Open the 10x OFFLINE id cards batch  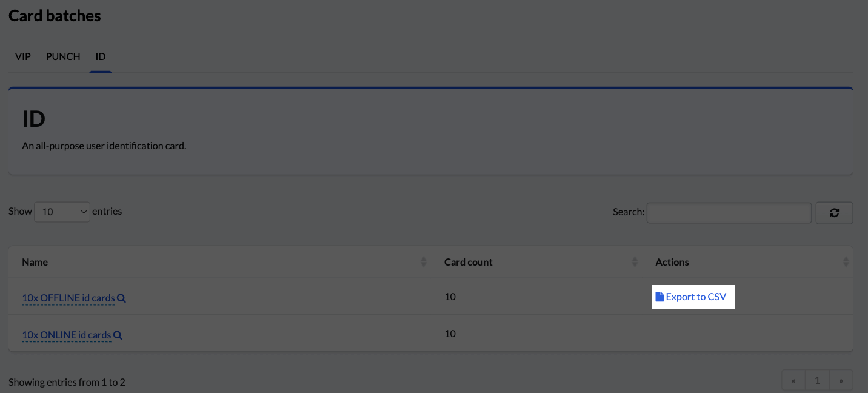click(x=67, y=298)
